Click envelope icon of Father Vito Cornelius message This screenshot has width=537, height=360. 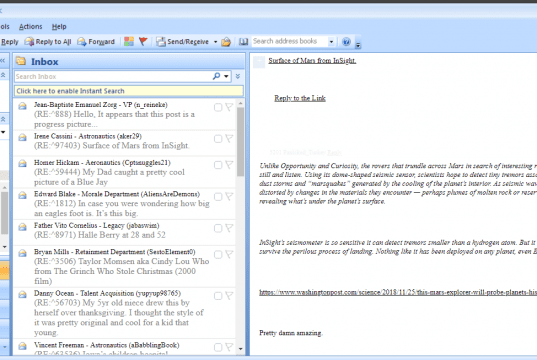[x=23, y=227]
